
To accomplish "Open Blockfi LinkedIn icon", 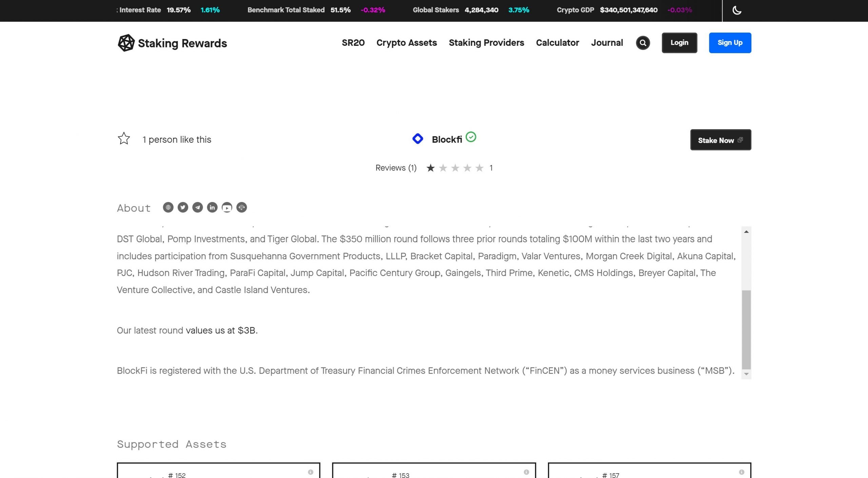I will [x=212, y=207].
